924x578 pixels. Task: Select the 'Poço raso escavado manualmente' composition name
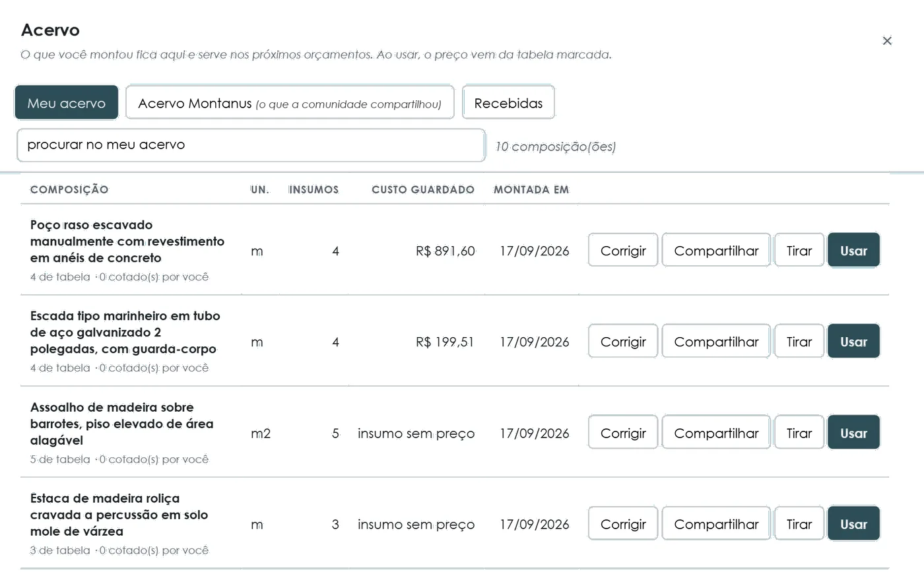[x=127, y=241]
